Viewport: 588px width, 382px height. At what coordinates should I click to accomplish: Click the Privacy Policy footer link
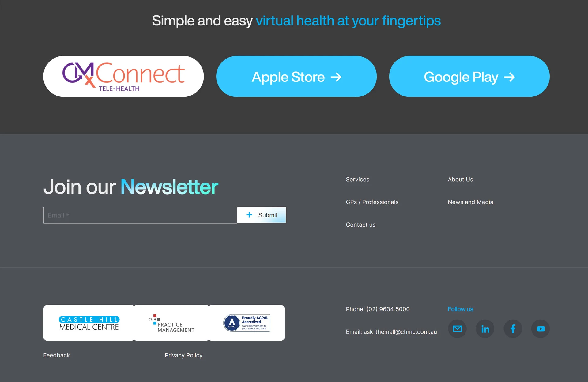(x=183, y=355)
